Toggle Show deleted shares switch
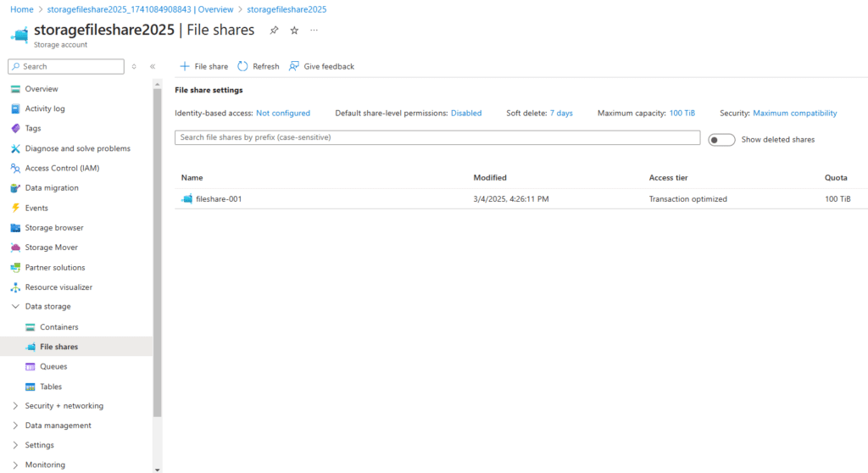Image resolution: width=868 pixels, height=473 pixels. pos(721,140)
